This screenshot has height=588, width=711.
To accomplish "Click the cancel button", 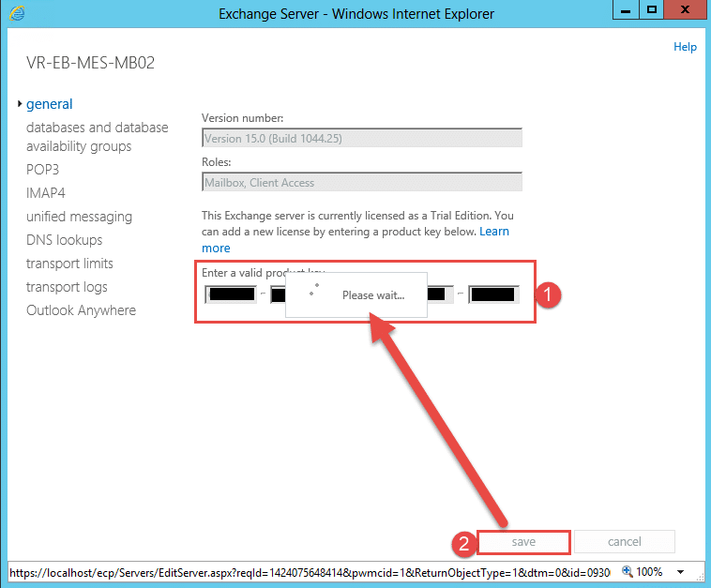I will (x=625, y=542).
